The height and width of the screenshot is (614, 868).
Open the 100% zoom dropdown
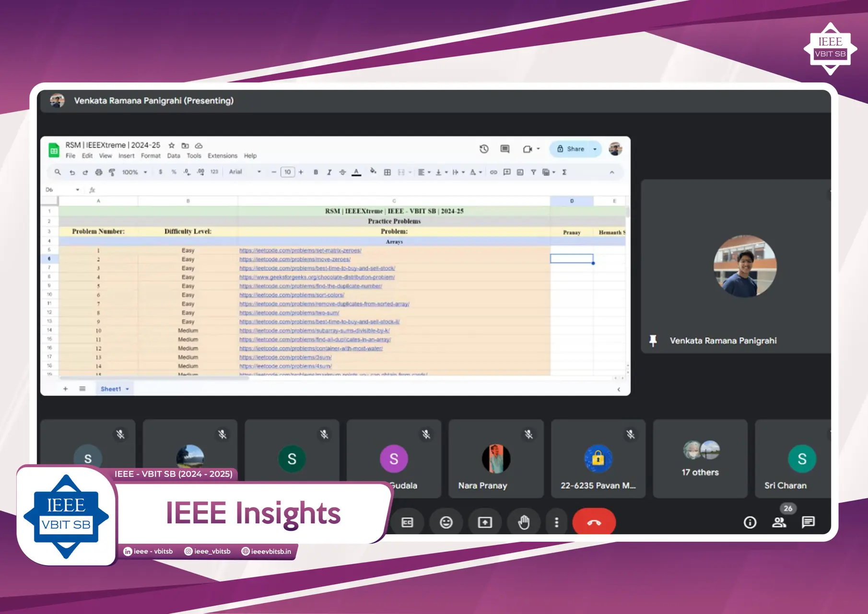point(134,172)
